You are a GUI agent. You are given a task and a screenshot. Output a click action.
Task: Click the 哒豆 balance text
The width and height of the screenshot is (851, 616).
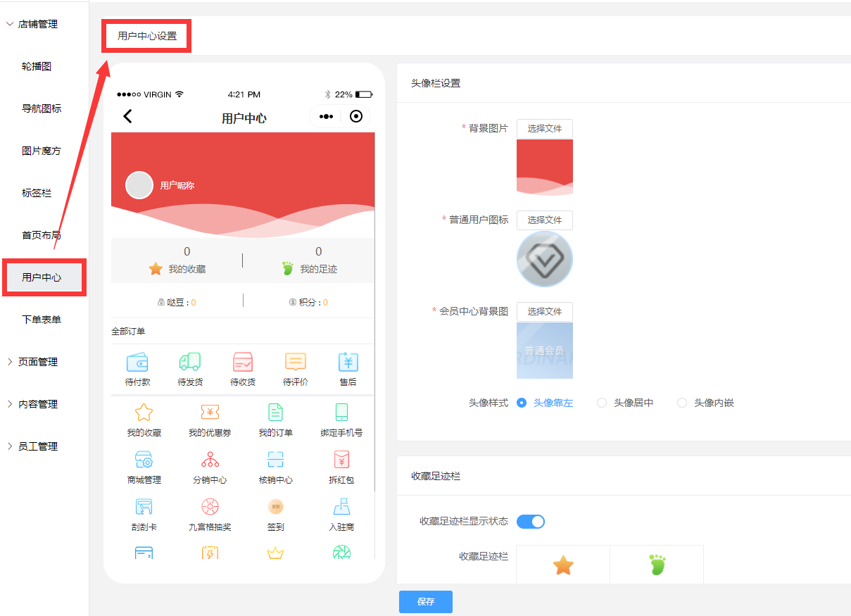pos(177,302)
